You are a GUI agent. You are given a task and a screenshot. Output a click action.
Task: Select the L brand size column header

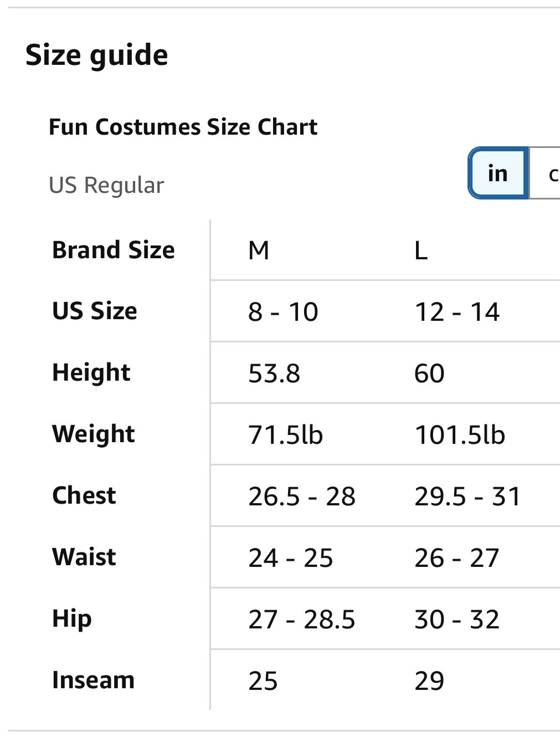[421, 250]
